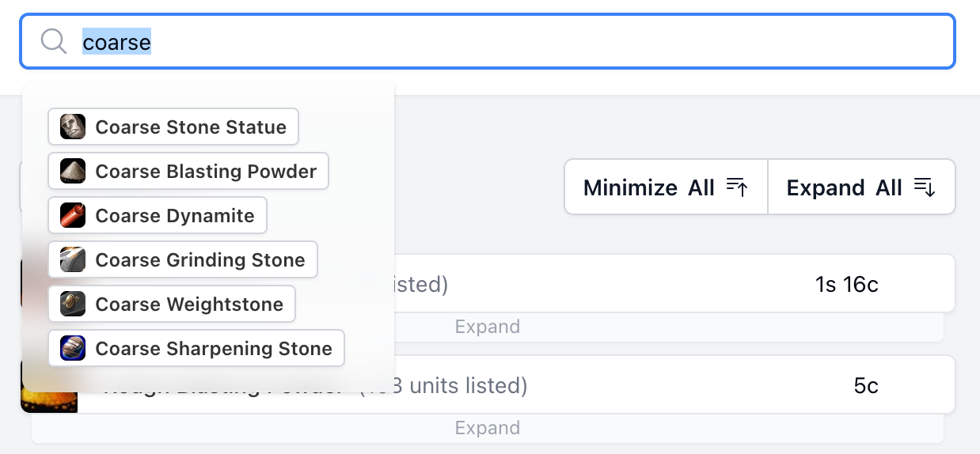Click the Coarse Dynamite icon
Image resolution: width=980 pixels, height=454 pixels.
click(x=73, y=215)
